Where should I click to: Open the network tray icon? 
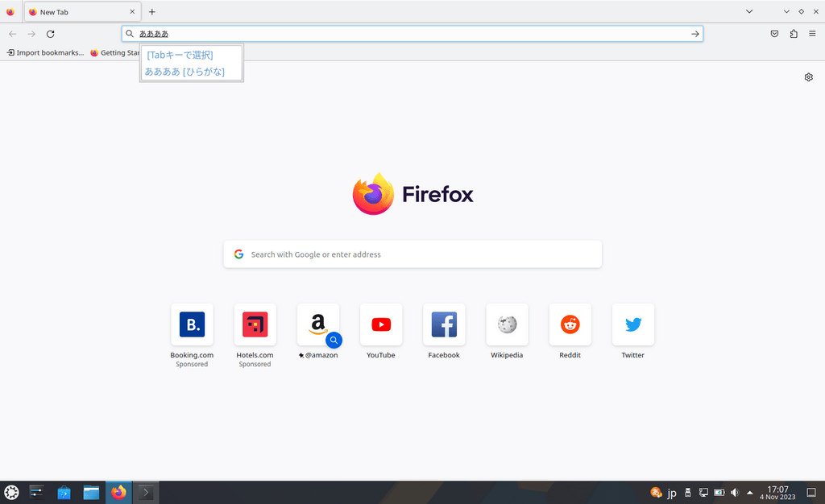click(x=703, y=493)
